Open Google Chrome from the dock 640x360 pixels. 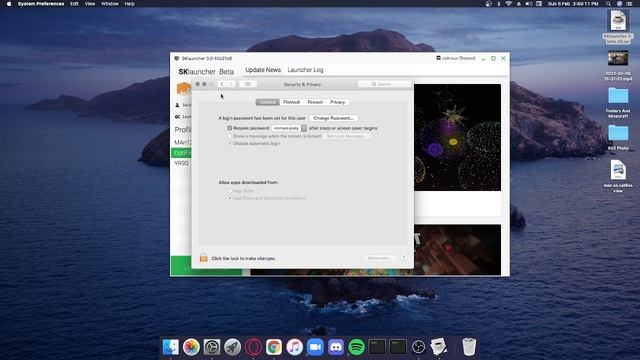[274, 347]
